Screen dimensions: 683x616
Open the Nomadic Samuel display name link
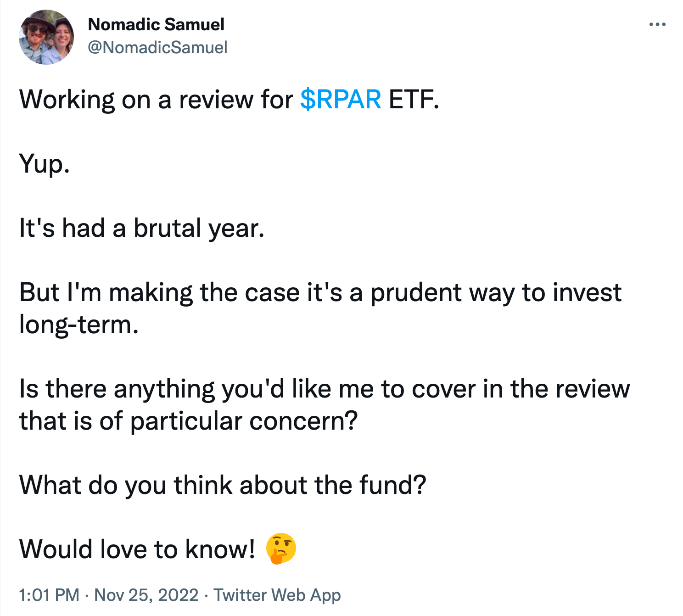tap(156, 24)
